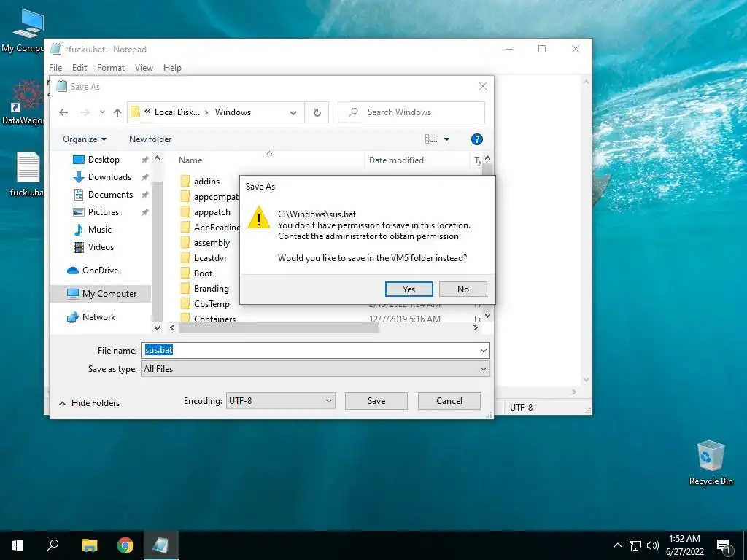747x560 pixels.
Task: Open the Encoding UTF-8 dropdown
Action: 280,401
